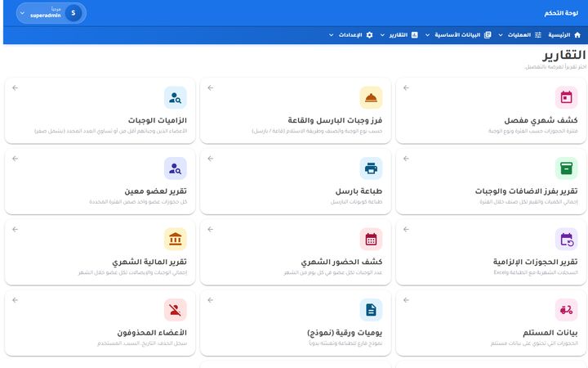Open the تقرير الحجوزات الإلزامية report title
588x368 pixels.
point(535,262)
